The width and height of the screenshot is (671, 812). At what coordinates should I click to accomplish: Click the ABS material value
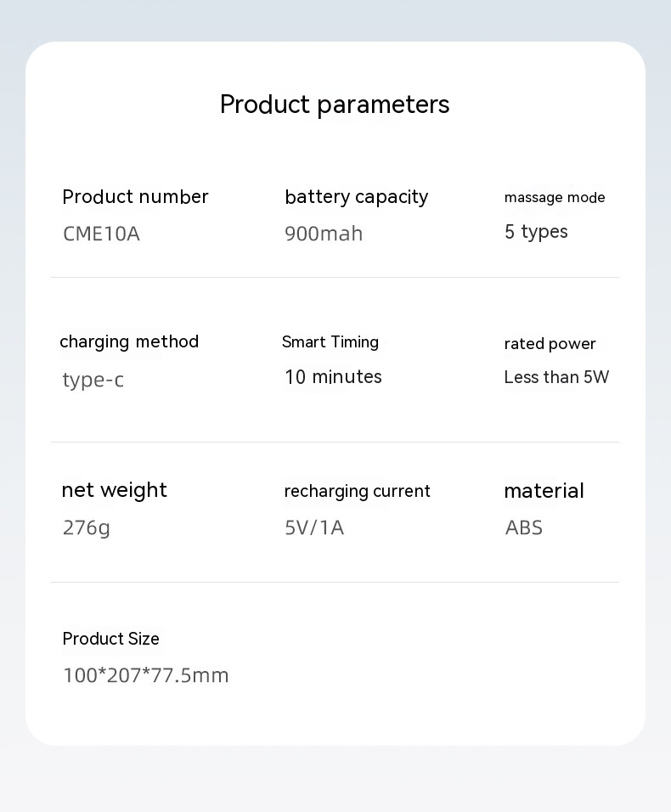coord(524,527)
